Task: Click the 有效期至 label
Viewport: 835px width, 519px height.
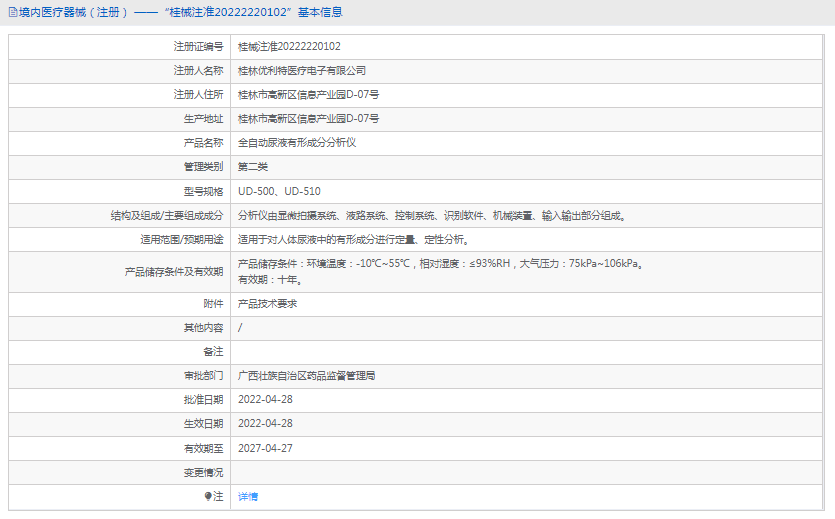Action: 203,449
